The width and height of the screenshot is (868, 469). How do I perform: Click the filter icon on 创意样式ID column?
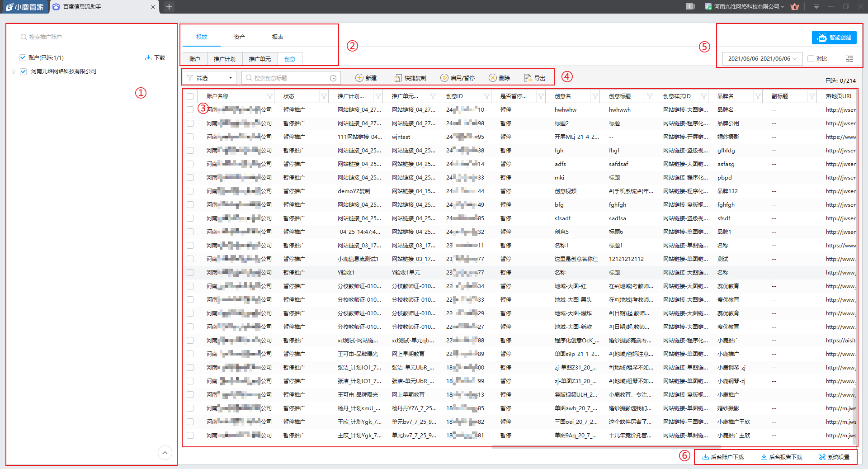[704, 96]
